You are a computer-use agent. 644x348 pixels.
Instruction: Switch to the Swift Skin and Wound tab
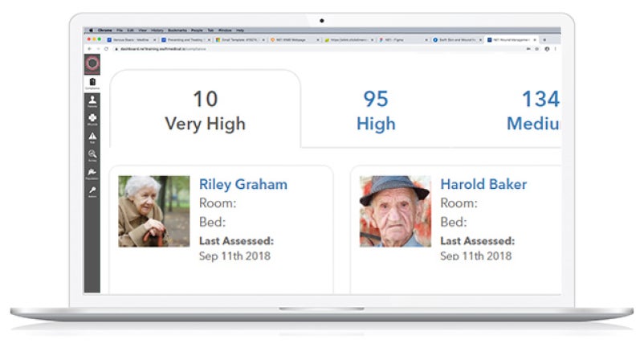tap(458, 40)
